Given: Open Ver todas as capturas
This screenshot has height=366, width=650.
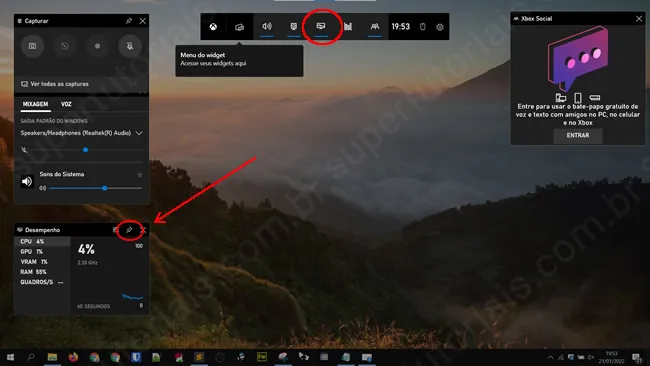Looking at the screenshot, I should click(55, 84).
